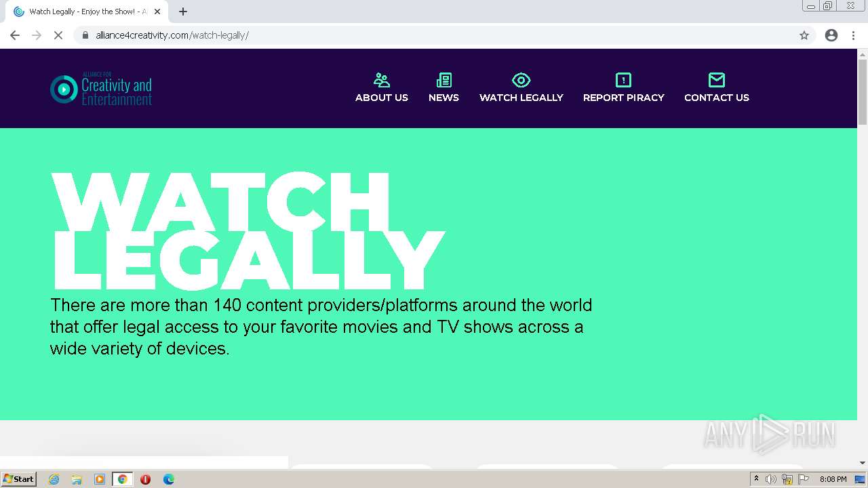Close the Chrome window
The image size is (868, 488).
(x=850, y=6)
